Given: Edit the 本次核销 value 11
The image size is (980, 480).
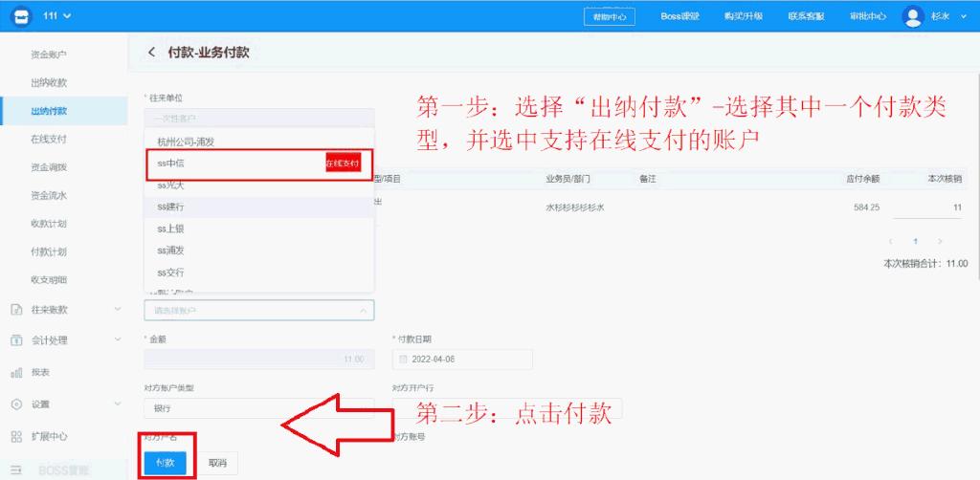Looking at the screenshot, I should [927, 207].
